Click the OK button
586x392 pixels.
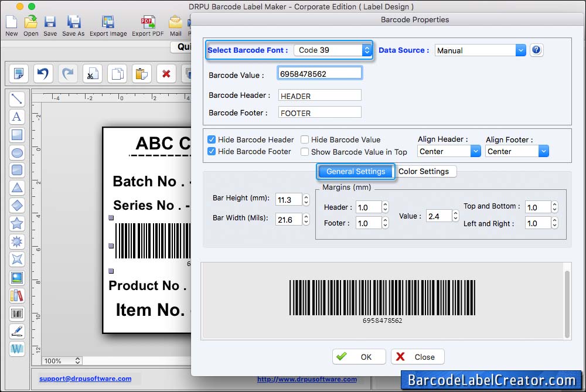[359, 357]
